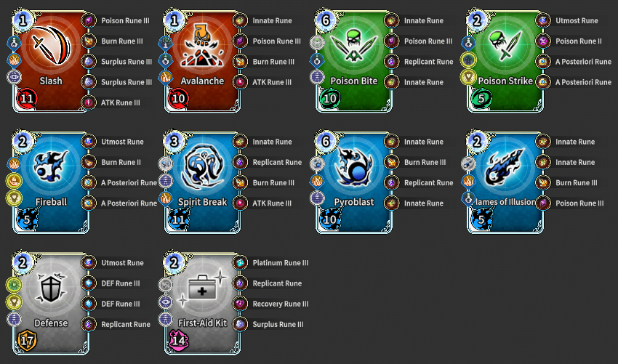Click Defense's first DEF Rune III icon
The width and height of the screenshot is (618, 364).
coord(88,283)
